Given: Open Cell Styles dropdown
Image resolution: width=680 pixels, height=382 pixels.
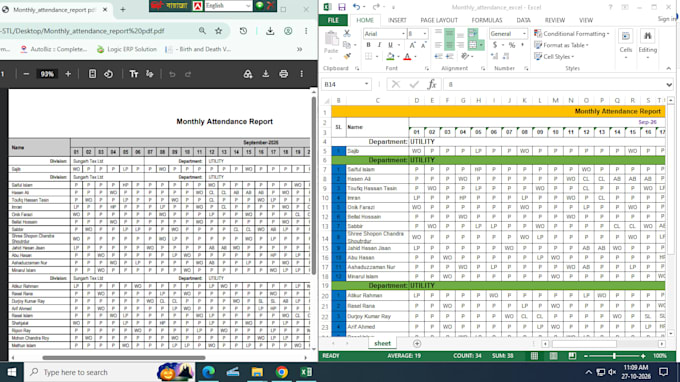Looking at the screenshot, I should 554,56.
